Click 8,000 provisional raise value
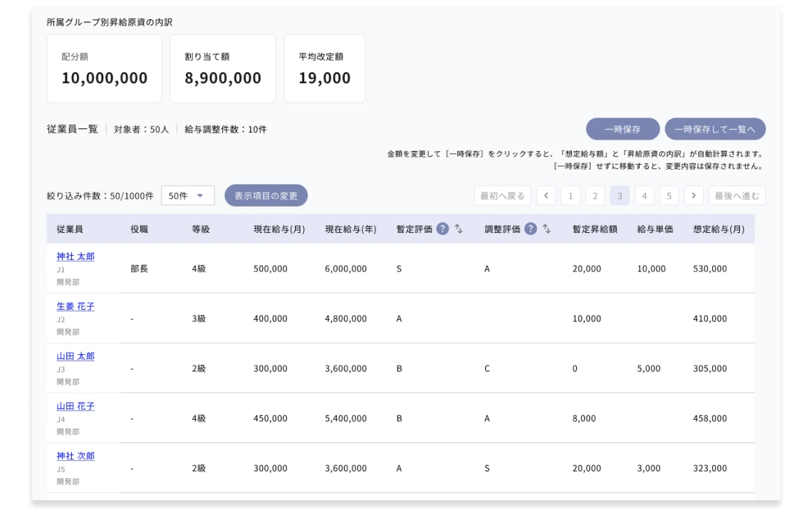Image resolution: width=812 pixels, height=513 pixels. point(583,418)
